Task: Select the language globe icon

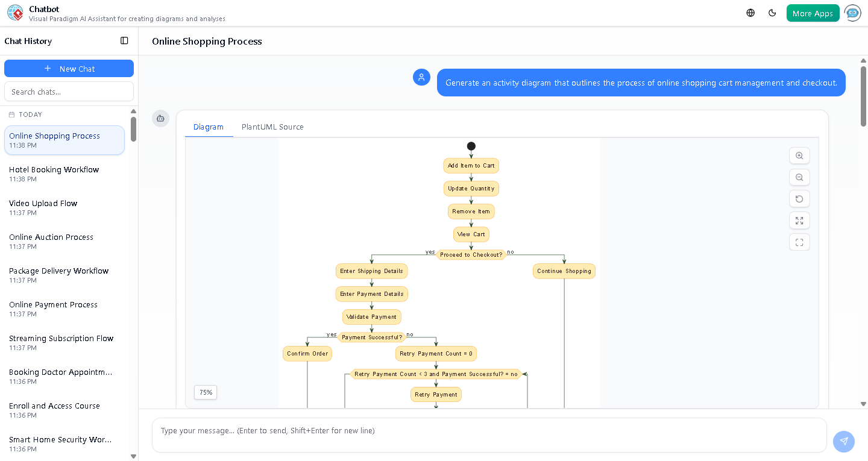Action: coord(750,12)
